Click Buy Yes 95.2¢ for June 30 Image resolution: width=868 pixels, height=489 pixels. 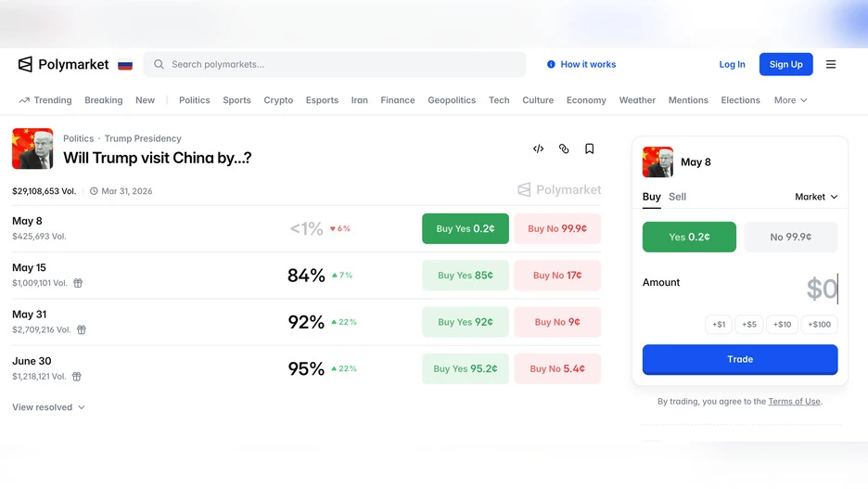(465, 368)
